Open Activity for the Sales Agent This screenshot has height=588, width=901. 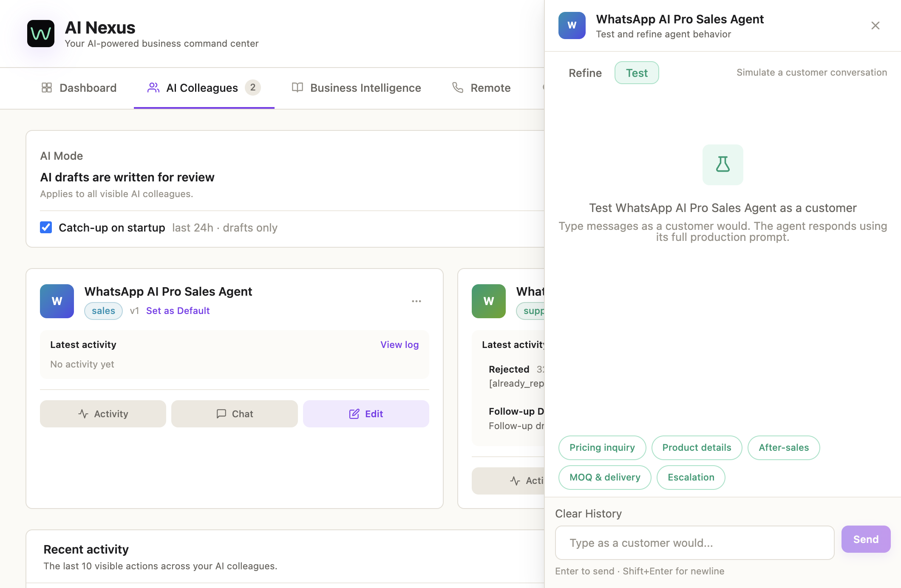[x=103, y=414]
